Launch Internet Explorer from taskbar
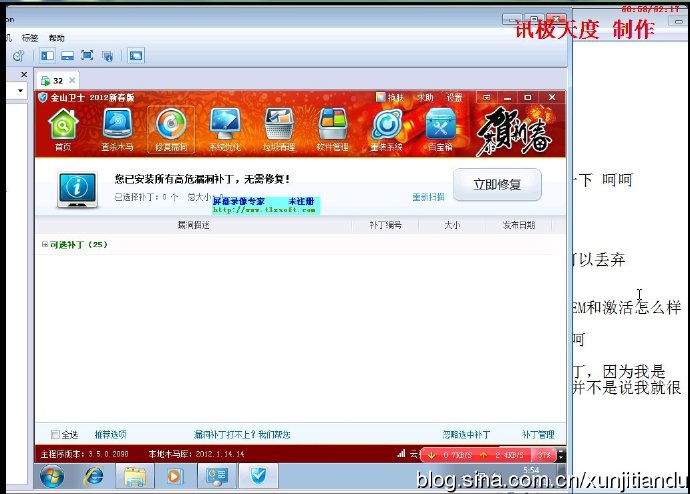The width and height of the screenshot is (690, 494). 94,476
